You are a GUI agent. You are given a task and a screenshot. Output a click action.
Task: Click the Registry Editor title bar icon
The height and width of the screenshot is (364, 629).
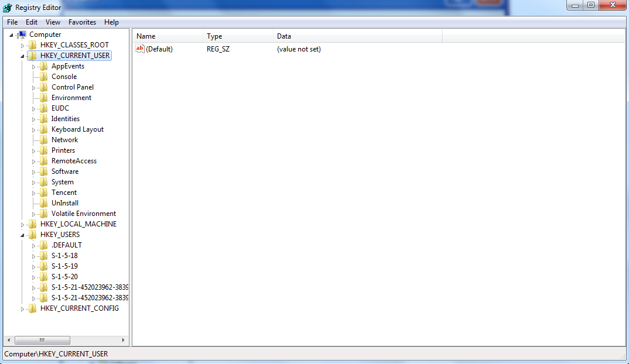(7, 7)
